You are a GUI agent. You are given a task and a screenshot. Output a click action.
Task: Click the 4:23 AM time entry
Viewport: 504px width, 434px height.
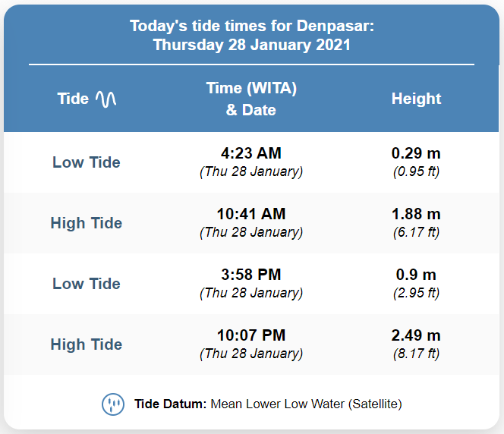coord(251,153)
